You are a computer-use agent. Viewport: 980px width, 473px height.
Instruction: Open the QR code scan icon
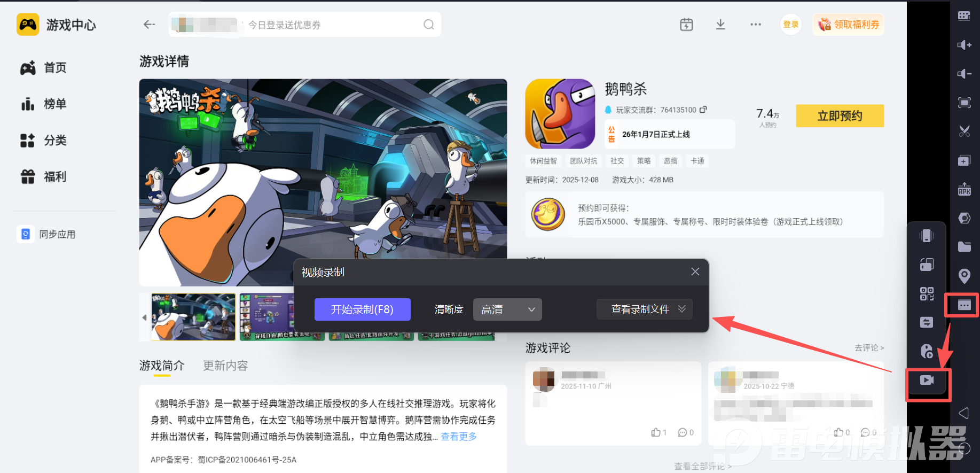(927, 293)
